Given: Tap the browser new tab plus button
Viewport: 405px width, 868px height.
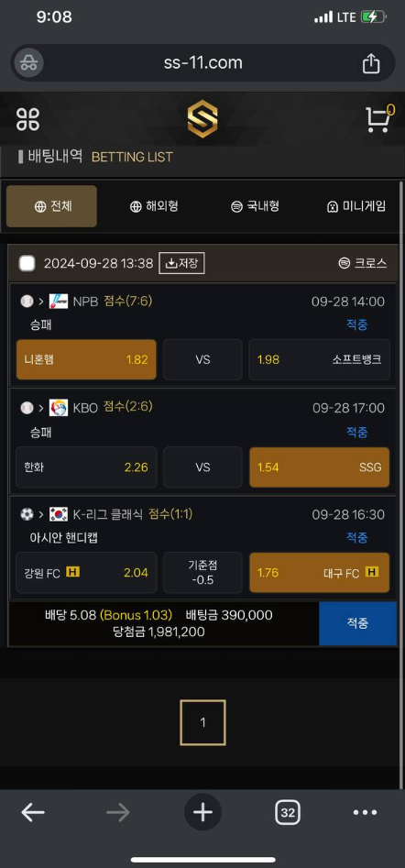Looking at the screenshot, I should coord(202,813).
